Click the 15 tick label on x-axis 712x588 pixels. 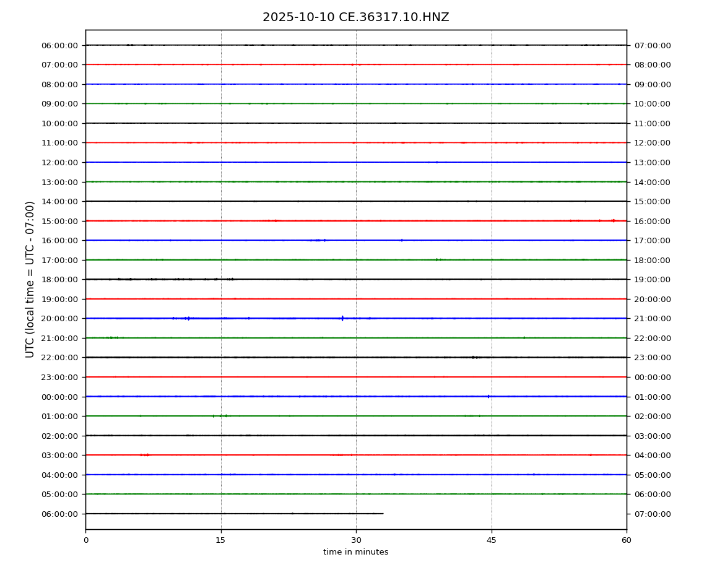coord(220,540)
